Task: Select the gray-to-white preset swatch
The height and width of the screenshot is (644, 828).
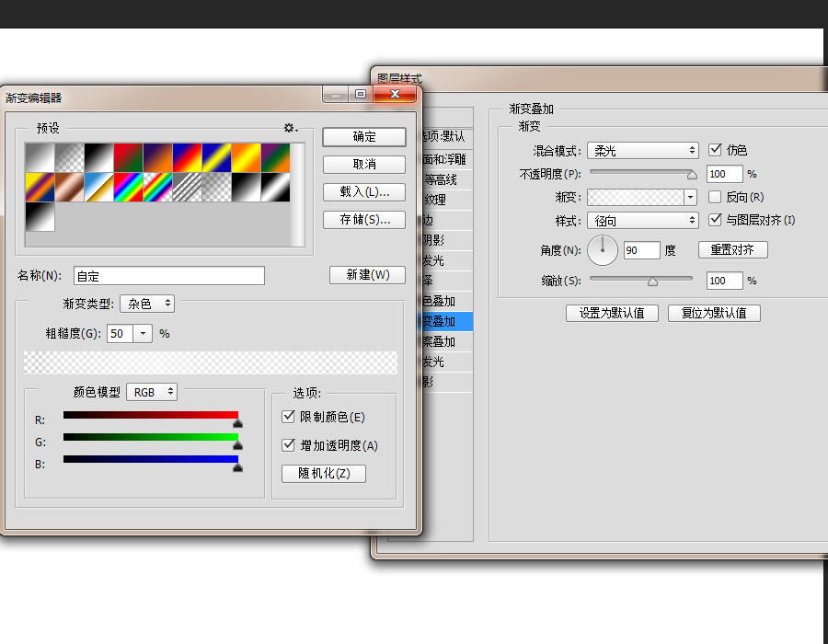Action: tap(40, 157)
